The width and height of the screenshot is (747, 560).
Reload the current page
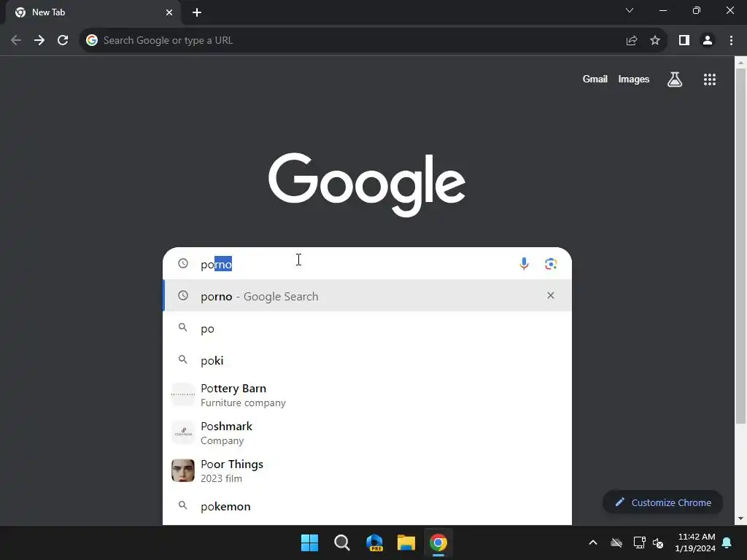coord(63,41)
